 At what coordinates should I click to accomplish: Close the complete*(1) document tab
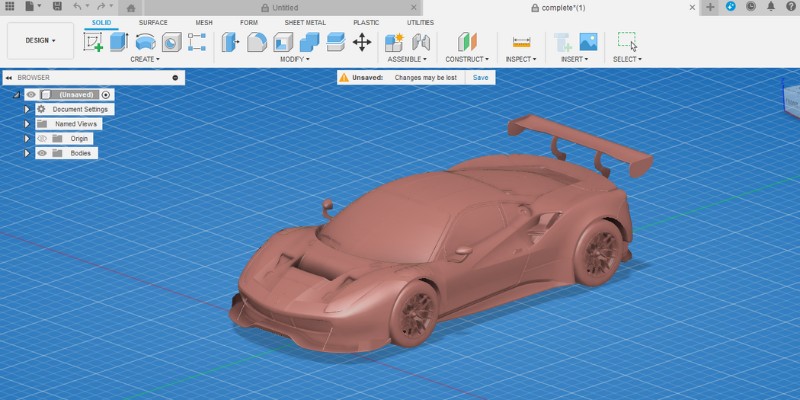tap(692, 8)
